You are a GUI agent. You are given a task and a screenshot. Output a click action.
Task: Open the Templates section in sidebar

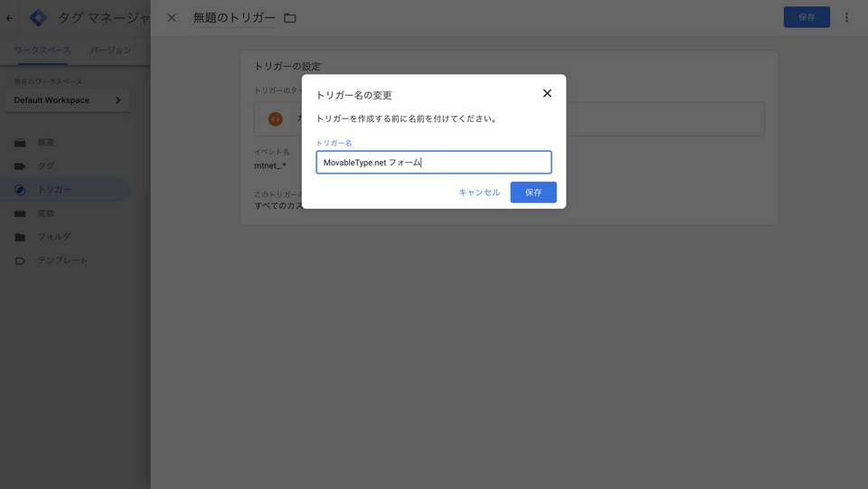(61, 260)
